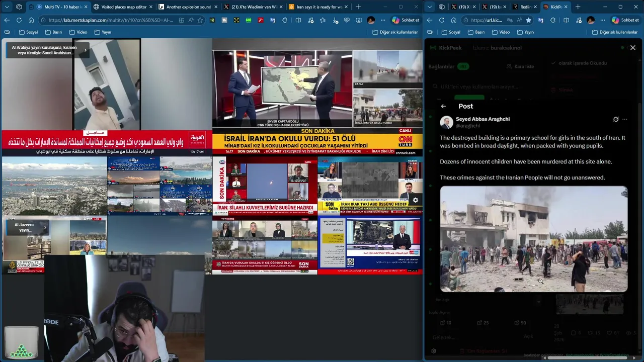Open new tab in left browser window

tap(358, 7)
